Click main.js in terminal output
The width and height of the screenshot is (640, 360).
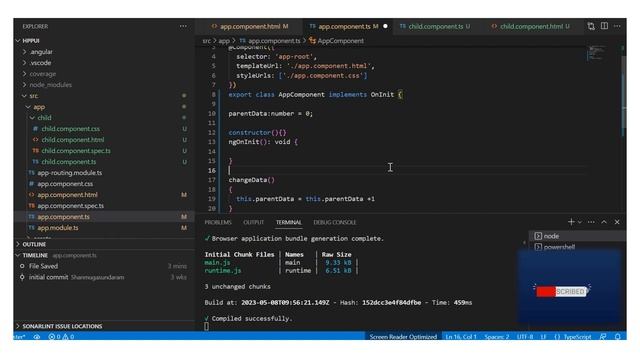tap(217, 262)
